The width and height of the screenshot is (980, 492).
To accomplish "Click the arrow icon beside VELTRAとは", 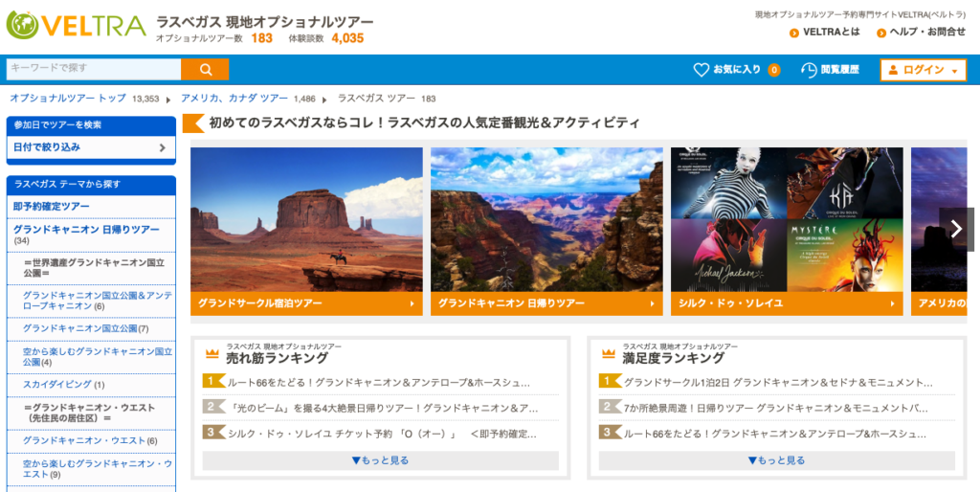I will pos(793,33).
